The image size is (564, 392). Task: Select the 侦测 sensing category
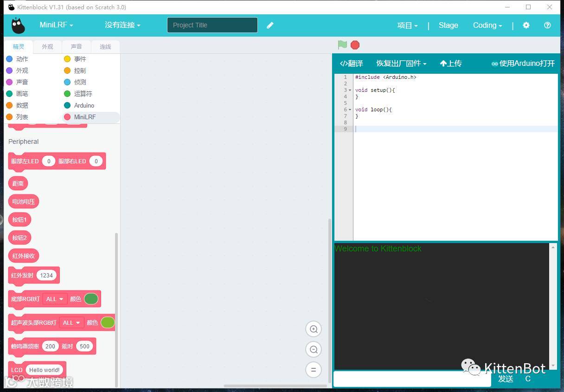[75, 82]
